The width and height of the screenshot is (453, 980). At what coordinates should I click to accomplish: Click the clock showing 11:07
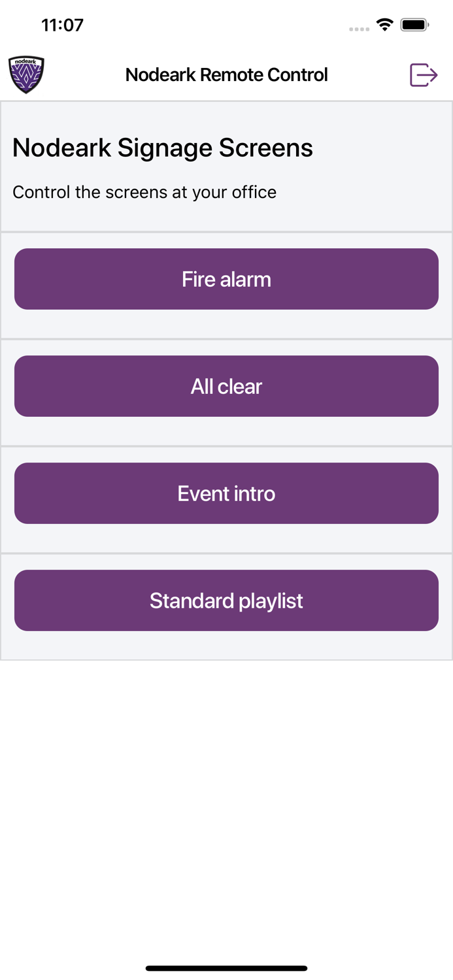pyautogui.click(x=62, y=24)
